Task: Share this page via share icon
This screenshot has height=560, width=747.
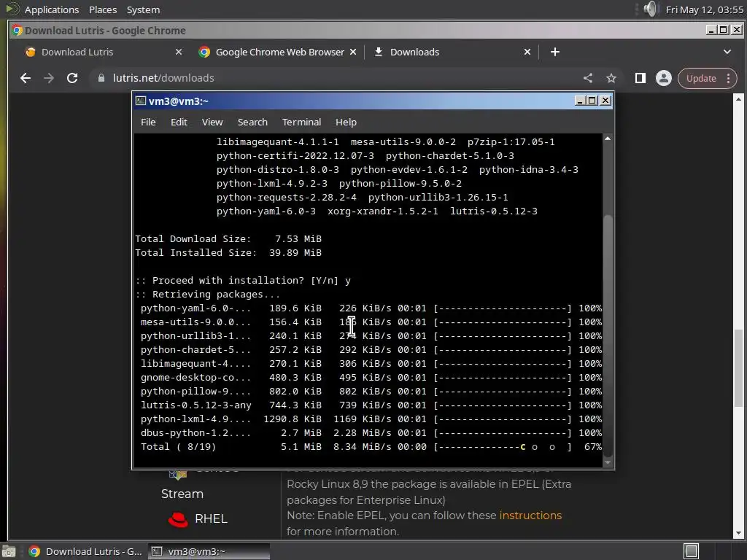Action: point(588,78)
